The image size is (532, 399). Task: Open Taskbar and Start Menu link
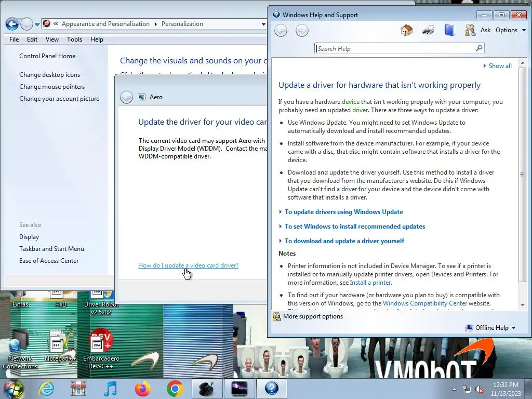tap(51, 249)
